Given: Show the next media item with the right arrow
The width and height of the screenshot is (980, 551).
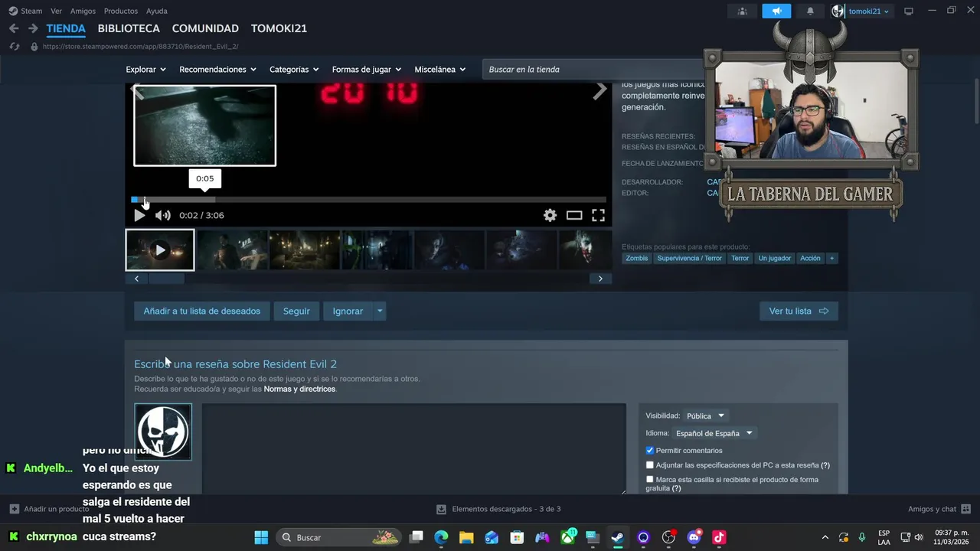Looking at the screenshot, I should [600, 90].
